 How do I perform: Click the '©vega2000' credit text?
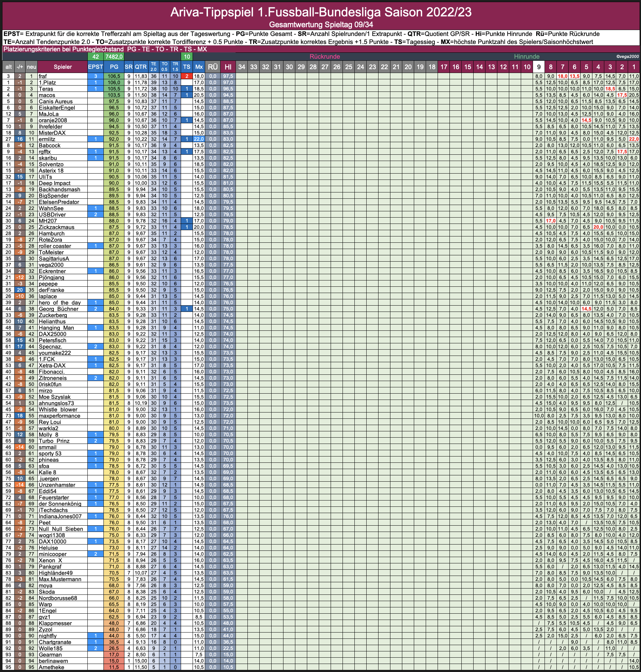click(x=627, y=57)
